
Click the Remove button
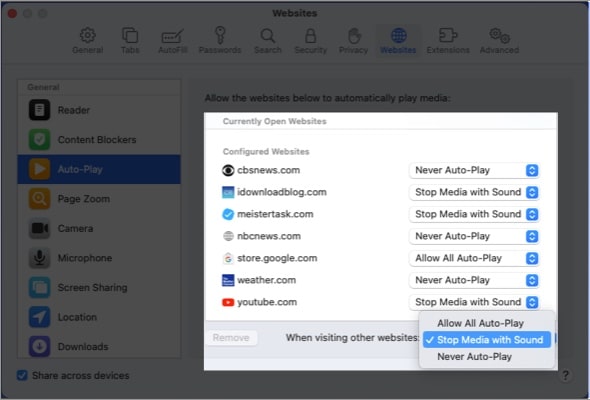tap(231, 338)
